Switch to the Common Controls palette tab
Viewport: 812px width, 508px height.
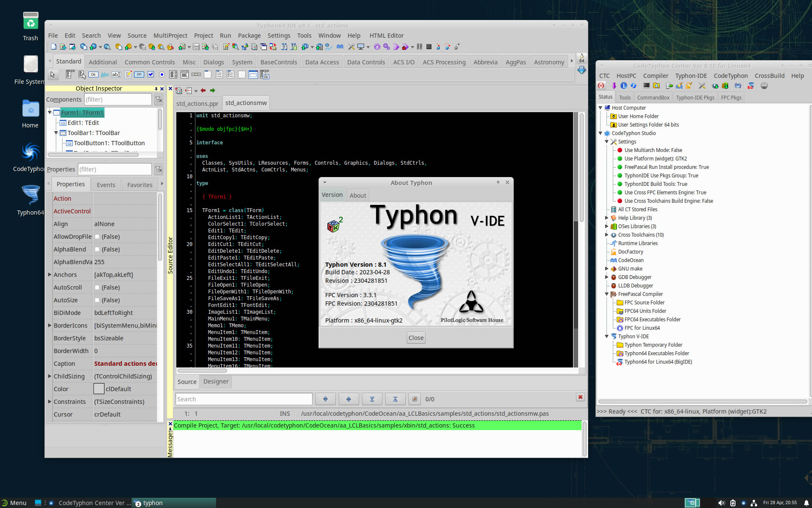150,62
